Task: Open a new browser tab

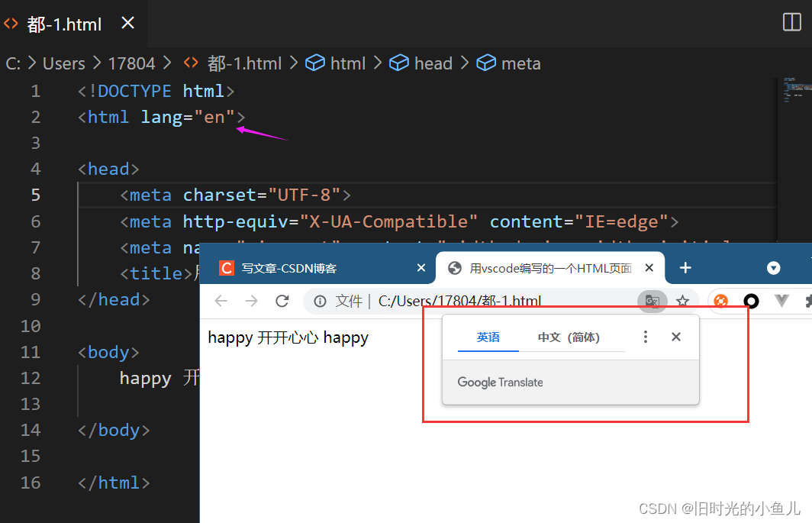Action: coord(685,268)
